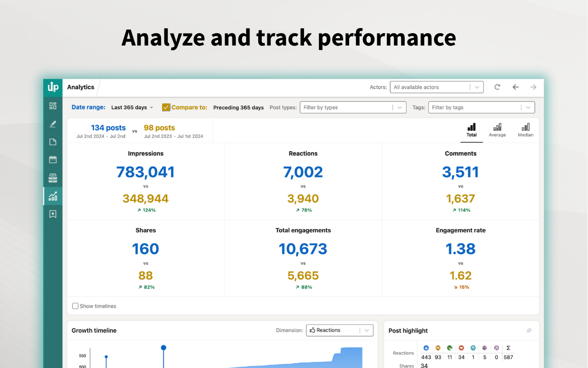Click chevron arrow of post types filter
This screenshot has width=588, height=368.
[x=400, y=107]
